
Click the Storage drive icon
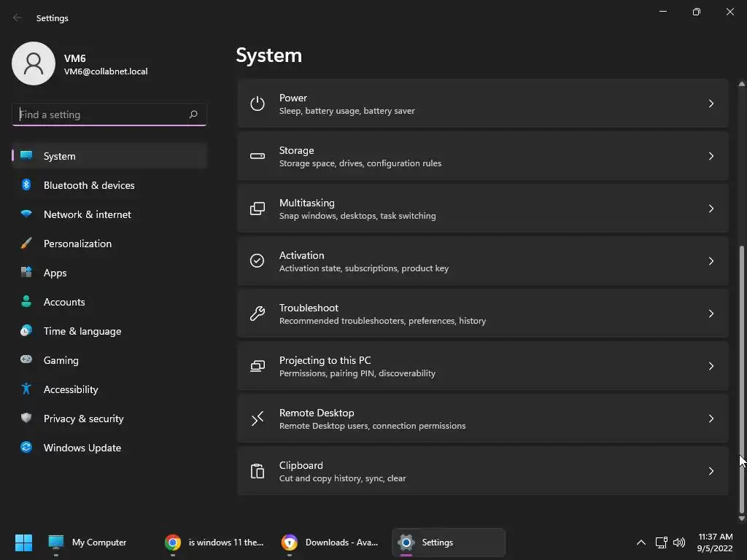click(258, 156)
